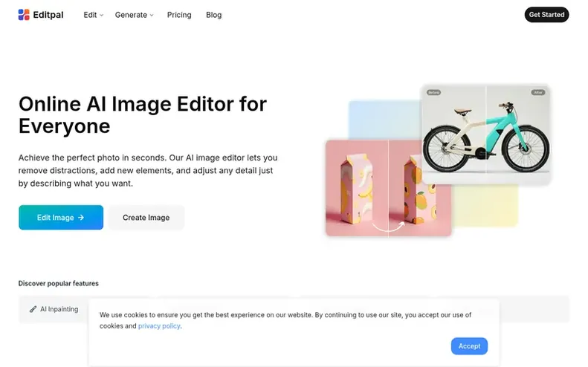The height and width of the screenshot is (367, 588).
Task: Click the After label on bike image
Action: pyautogui.click(x=538, y=92)
